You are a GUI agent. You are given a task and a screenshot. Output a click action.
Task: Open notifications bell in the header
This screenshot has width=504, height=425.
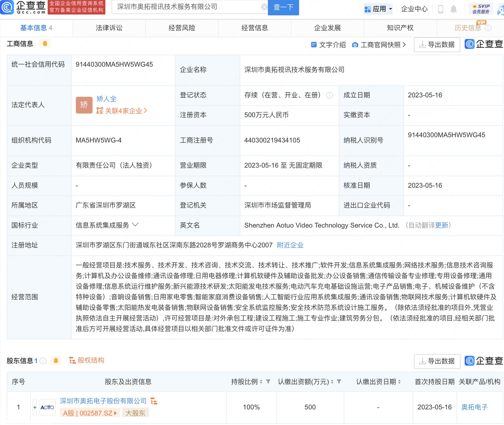[x=454, y=9]
